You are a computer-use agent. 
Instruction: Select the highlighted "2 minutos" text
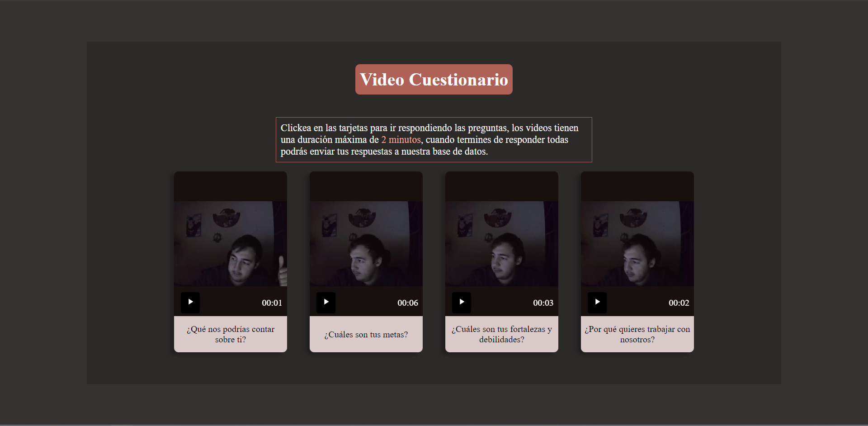coord(401,140)
